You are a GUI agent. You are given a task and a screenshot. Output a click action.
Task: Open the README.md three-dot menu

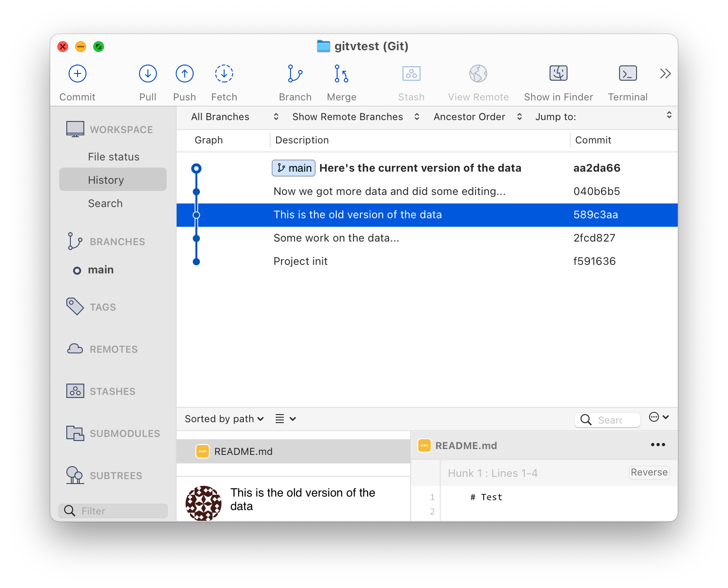click(x=658, y=445)
